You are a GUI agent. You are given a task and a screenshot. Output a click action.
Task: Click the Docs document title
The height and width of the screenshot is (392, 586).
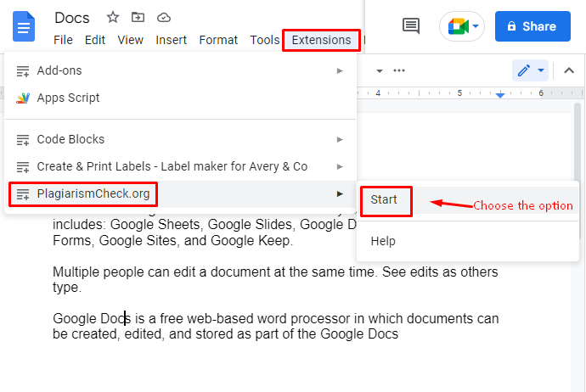[x=72, y=18]
